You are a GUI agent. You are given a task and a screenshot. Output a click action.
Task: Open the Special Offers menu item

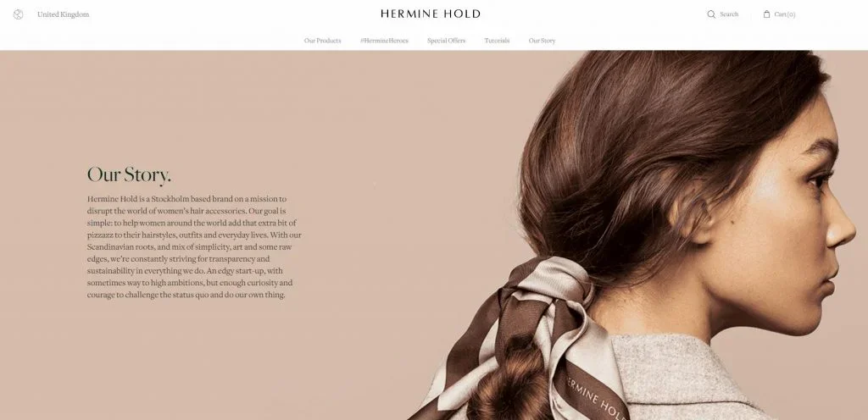[446, 41]
